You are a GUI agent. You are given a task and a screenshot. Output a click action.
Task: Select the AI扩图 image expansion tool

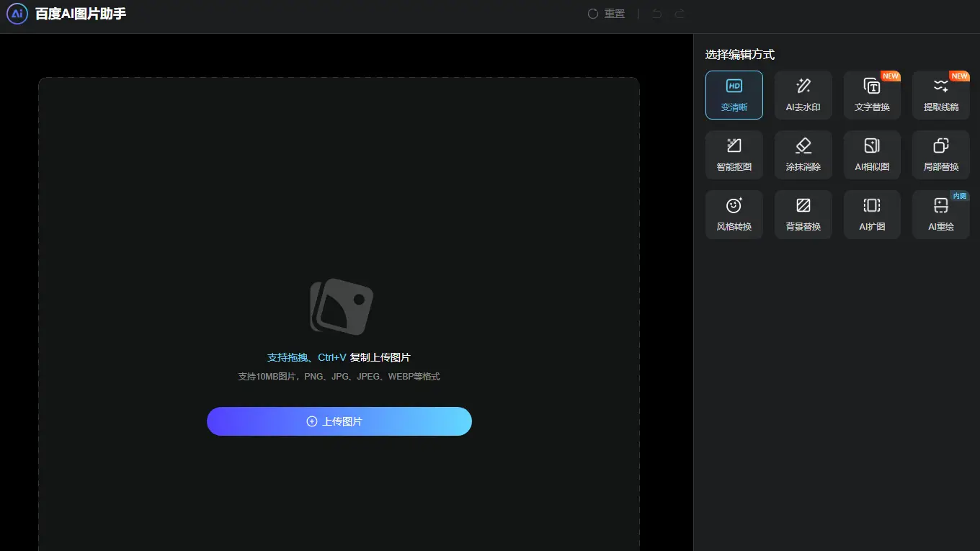tap(872, 214)
